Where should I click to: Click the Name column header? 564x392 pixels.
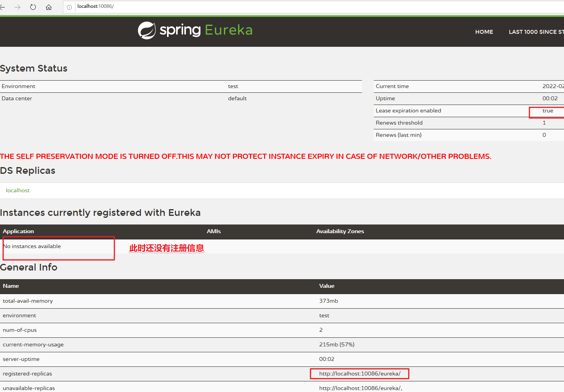click(11, 286)
